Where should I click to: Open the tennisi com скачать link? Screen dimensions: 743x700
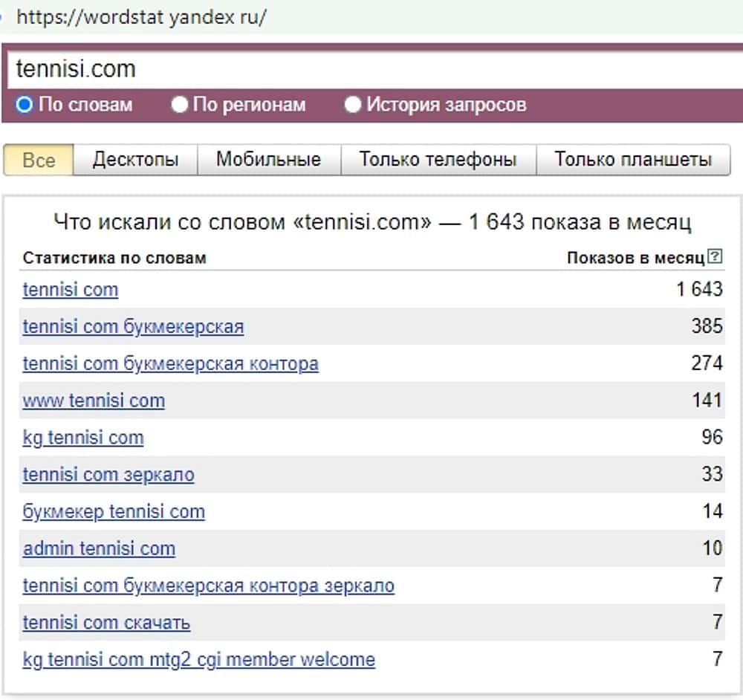pyautogui.click(x=106, y=622)
